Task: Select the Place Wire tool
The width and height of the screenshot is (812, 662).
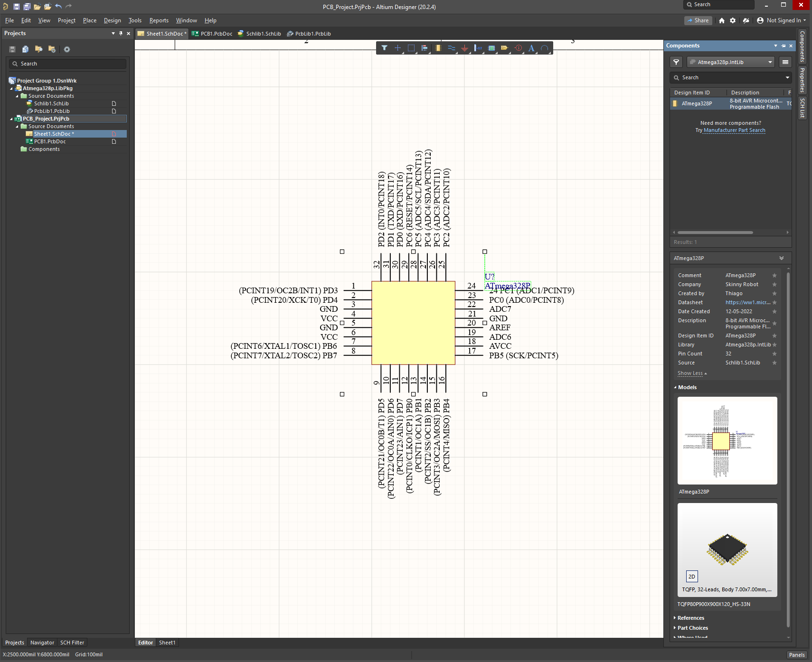Action: point(451,48)
